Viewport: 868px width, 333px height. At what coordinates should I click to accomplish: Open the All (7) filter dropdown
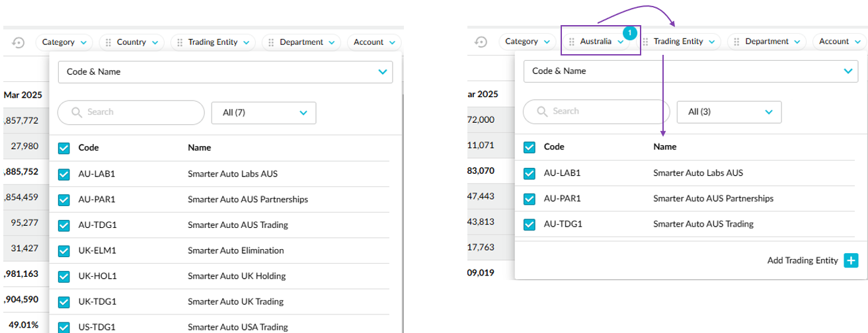(x=264, y=113)
